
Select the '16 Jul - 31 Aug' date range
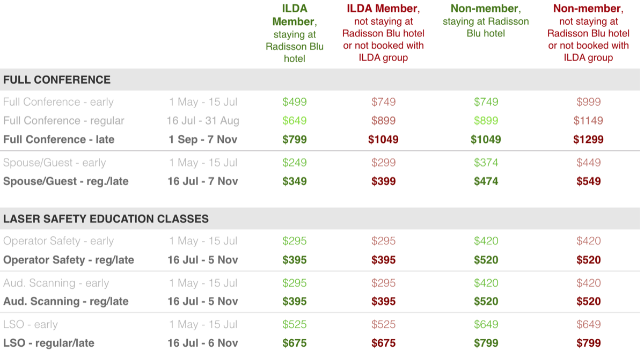pyautogui.click(x=203, y=121)
